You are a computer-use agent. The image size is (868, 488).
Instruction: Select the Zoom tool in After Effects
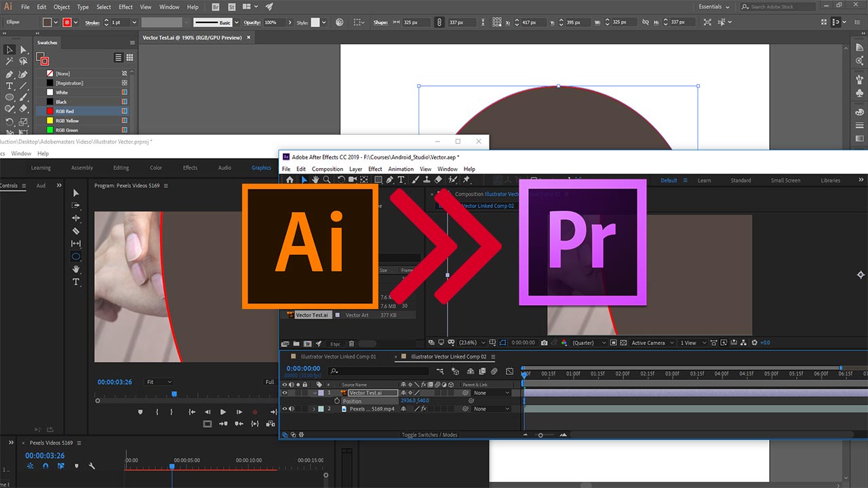tap(327, 180)
